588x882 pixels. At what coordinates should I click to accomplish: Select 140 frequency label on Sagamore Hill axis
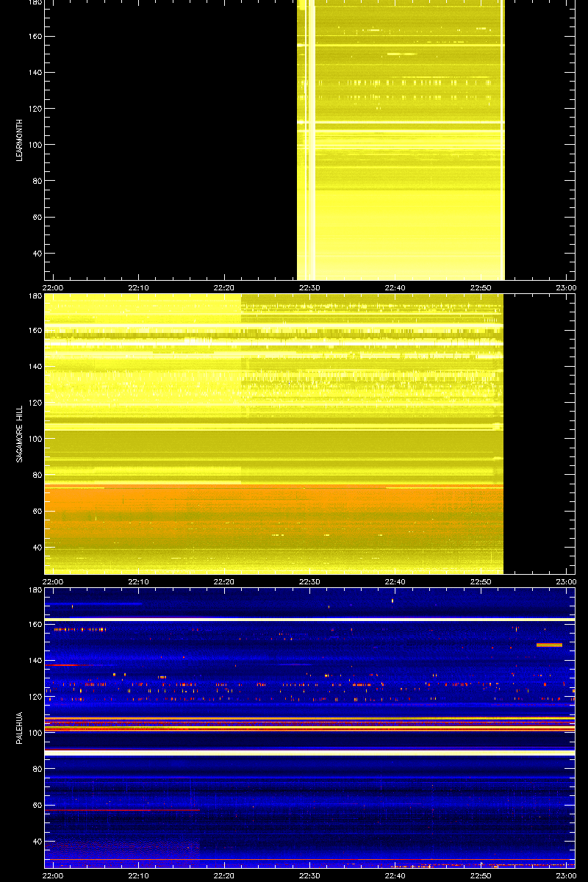[x=35, y=367]
